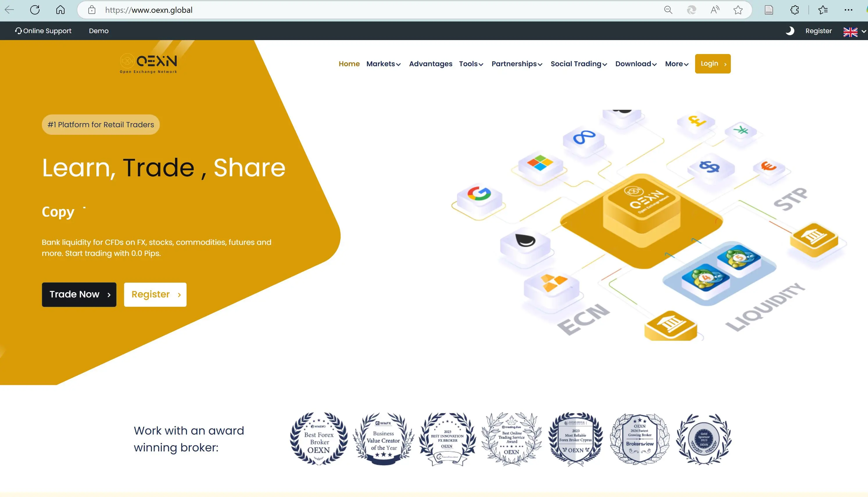Expand the More dropdown menu
The height and width of the screenshot is (497, 868).
point(677,64)
